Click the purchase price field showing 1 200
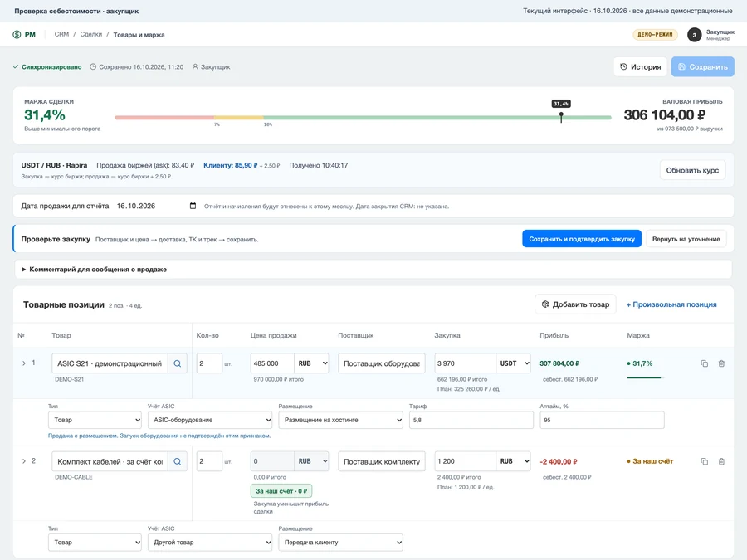This screenshot has width=747, height=560. point(465,461)
